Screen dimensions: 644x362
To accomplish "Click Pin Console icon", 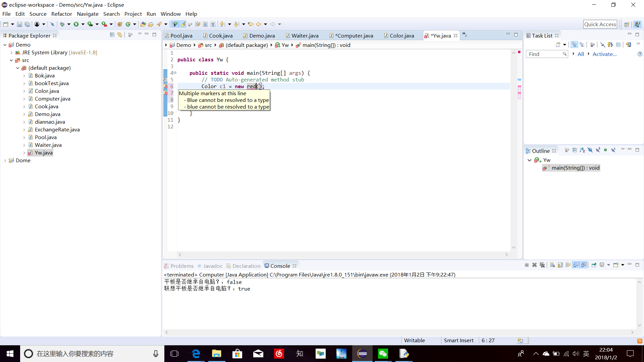I will 594,265.
